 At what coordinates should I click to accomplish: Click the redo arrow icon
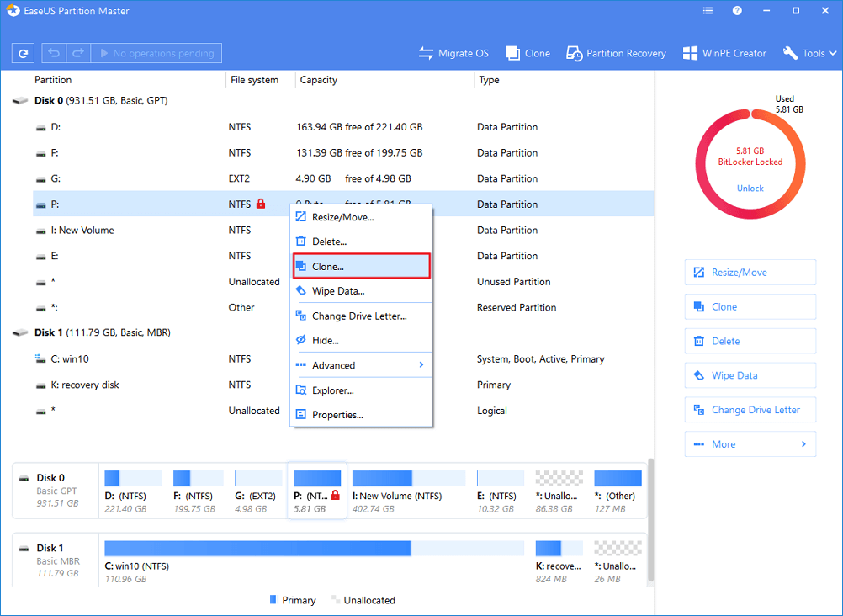[x=78, y=53]
